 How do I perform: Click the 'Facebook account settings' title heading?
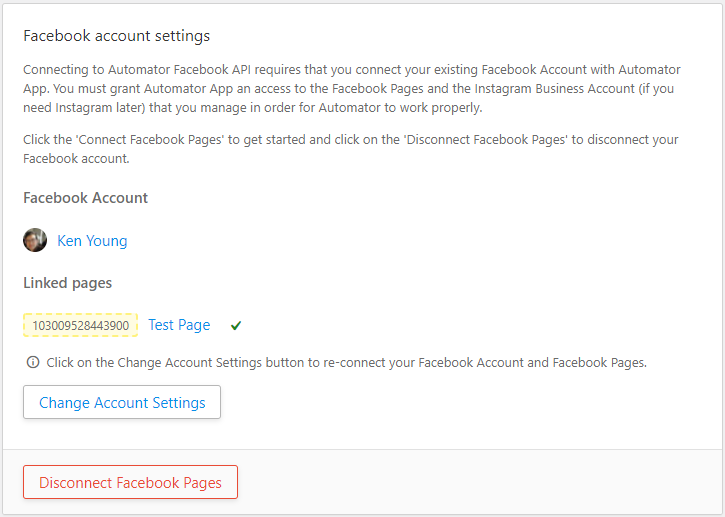[117, 36]
